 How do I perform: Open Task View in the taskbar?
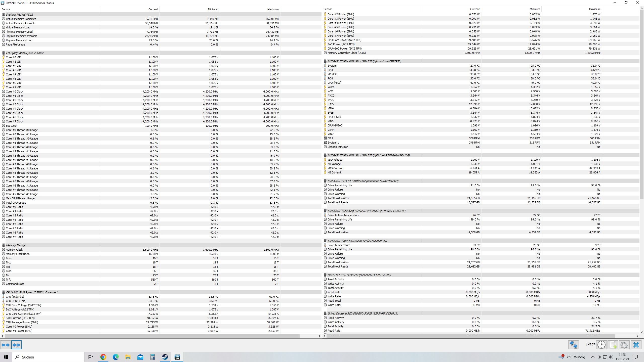click(91, 357)
